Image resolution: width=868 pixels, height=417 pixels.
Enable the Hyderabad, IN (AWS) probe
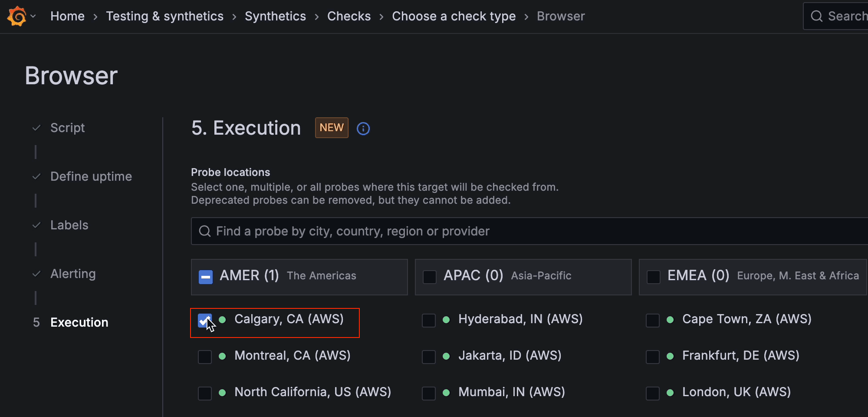point(428,320)
